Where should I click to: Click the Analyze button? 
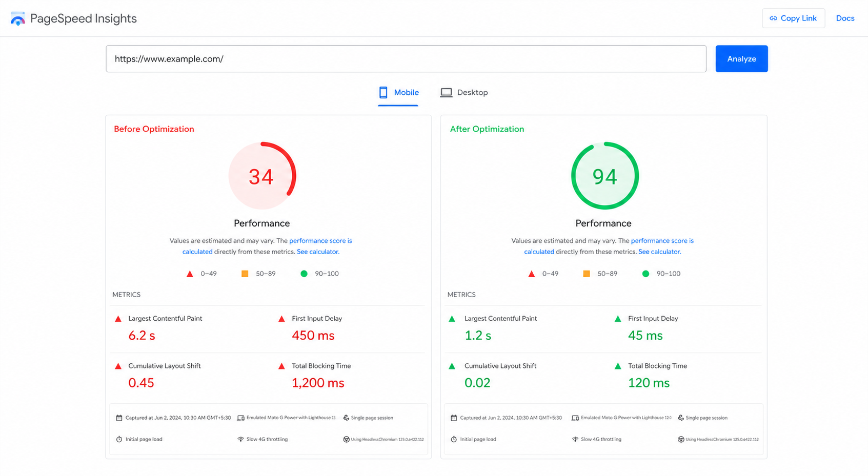tap(741, 59)
